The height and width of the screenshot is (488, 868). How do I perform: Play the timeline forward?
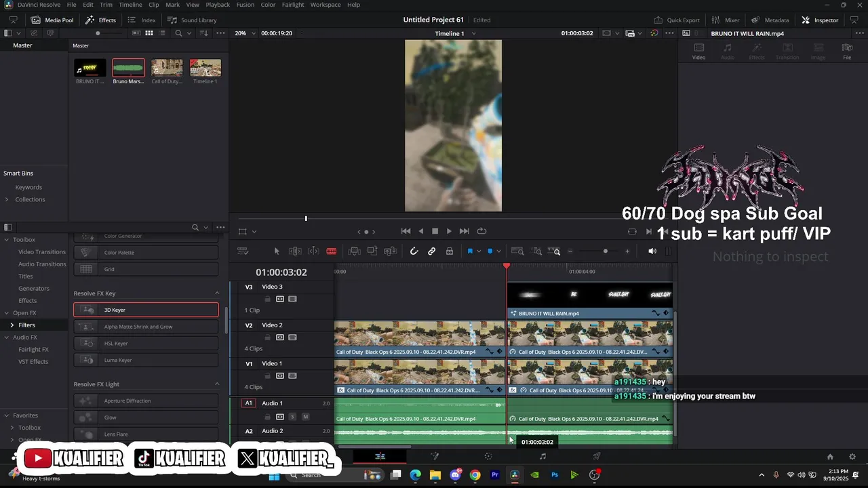tap(449, 231)
